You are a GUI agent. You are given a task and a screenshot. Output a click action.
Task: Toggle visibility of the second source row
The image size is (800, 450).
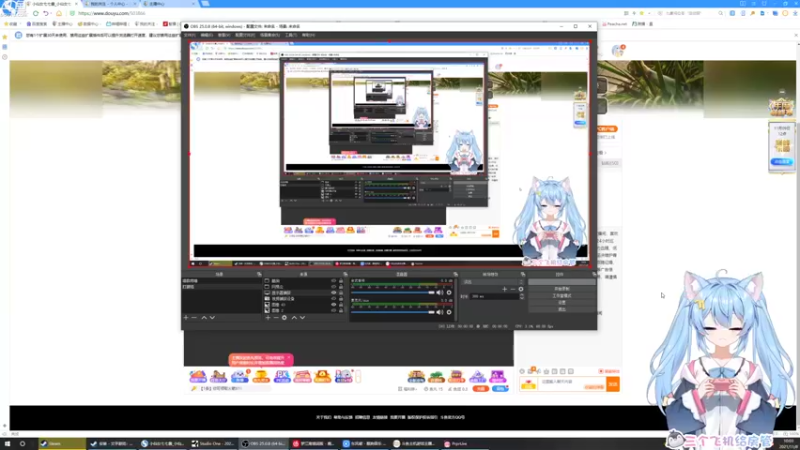[334, 287]
